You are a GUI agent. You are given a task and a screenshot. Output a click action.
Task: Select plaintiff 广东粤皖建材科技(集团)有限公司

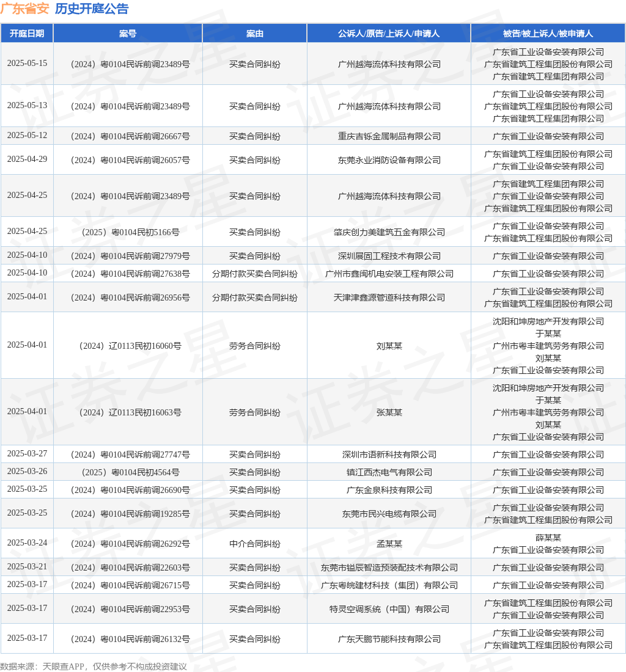(389, 585)
